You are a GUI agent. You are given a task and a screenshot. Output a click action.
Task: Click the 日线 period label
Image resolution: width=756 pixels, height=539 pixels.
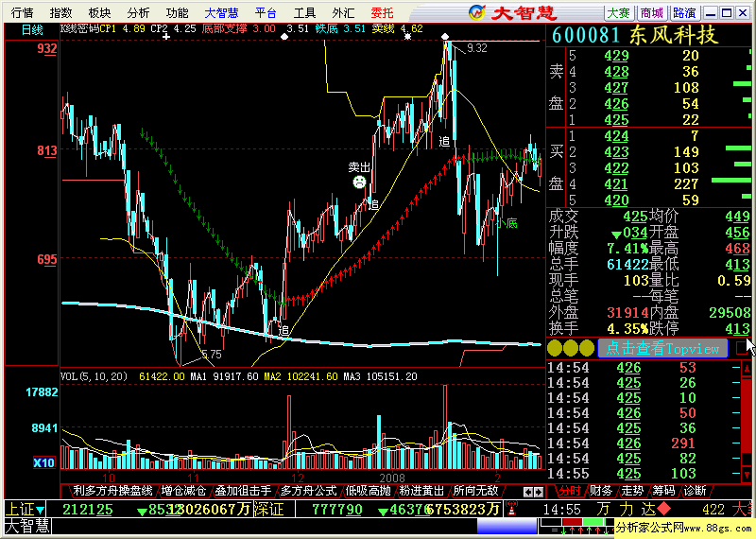(x=32, y=30)
